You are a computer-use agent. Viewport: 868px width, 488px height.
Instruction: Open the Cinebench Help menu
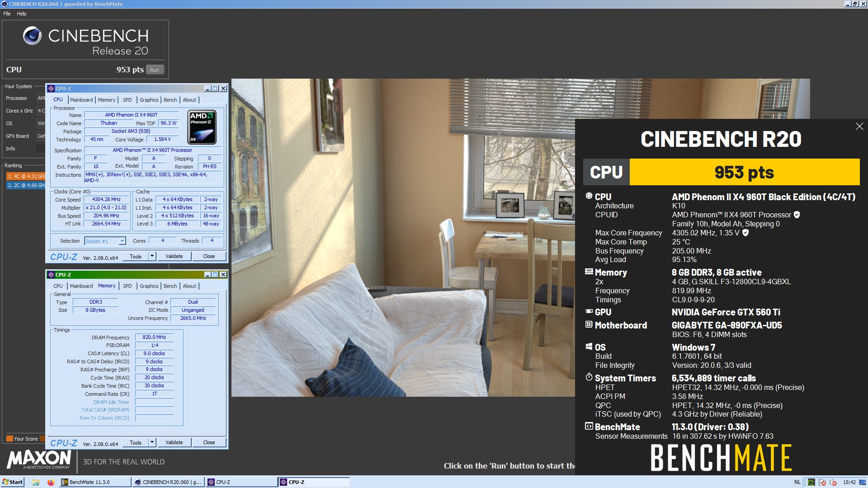click(22, 14)
